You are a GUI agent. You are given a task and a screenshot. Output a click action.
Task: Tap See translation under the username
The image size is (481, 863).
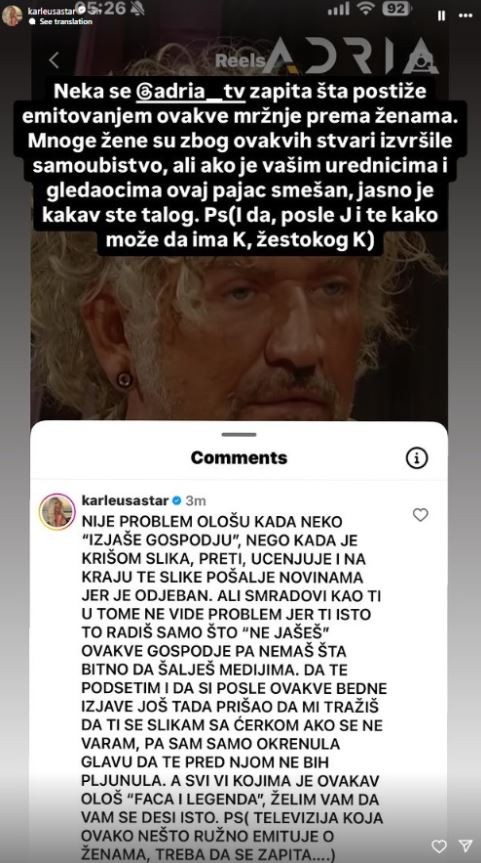[x=65, y=21]
